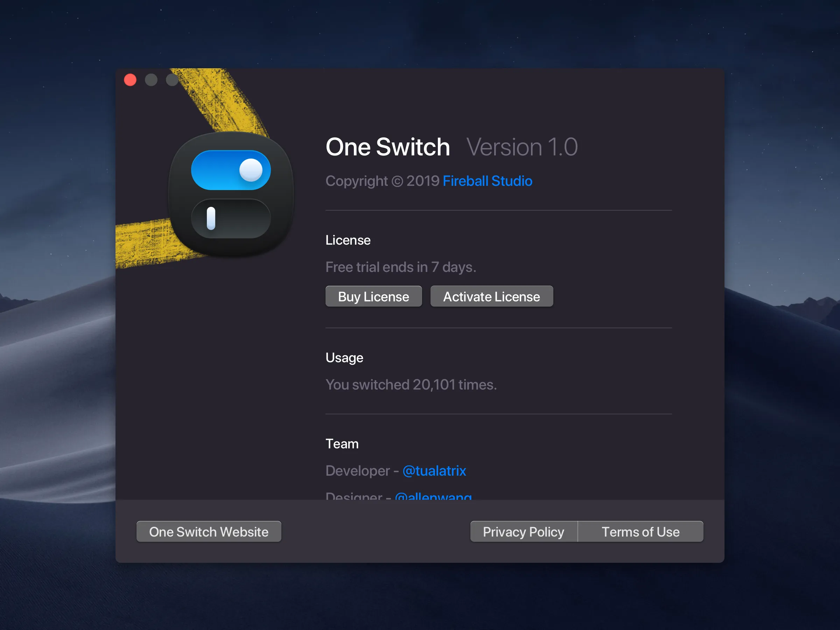Viewport: 840px width, 630px height.
Task: Click the free trial countdown text
Action: click(x=400, y=267)
